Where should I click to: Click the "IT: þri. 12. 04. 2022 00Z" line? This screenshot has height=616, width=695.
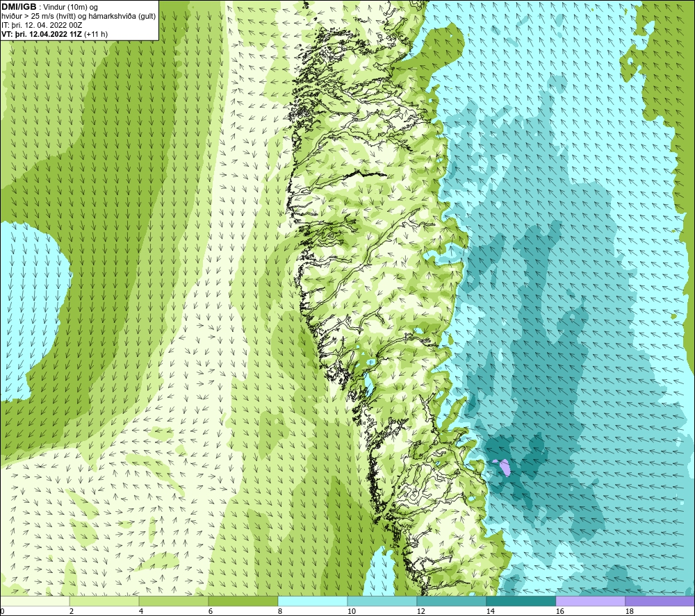(x=42, y=25)
